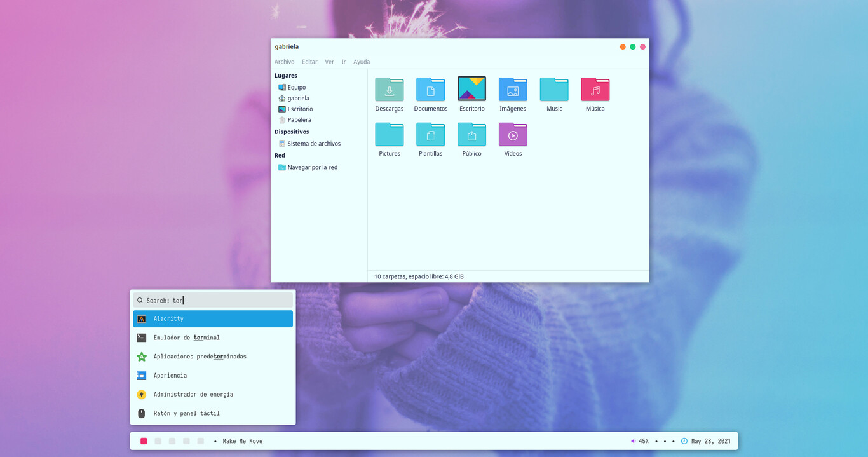Open Aplicaciones predeterminadas result

coord(213,357)
